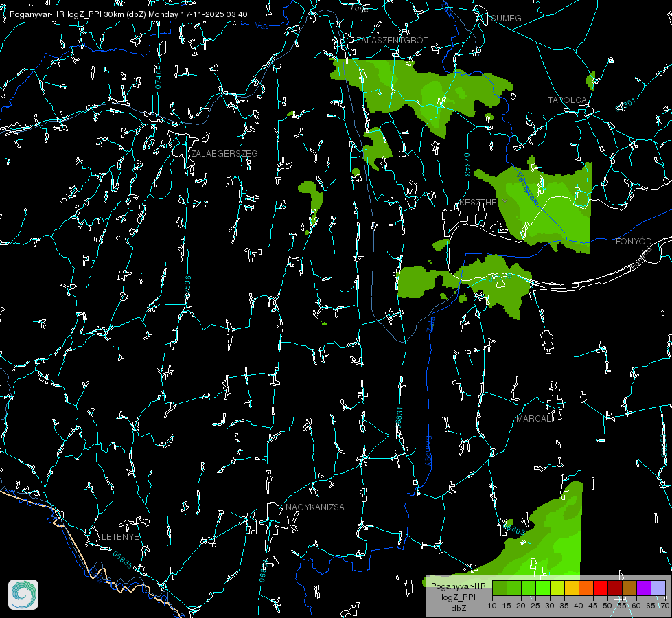Select the 55–60 dBZ brown swatch
The height and width of the screenshot is (618, 672).
[629, 588]
